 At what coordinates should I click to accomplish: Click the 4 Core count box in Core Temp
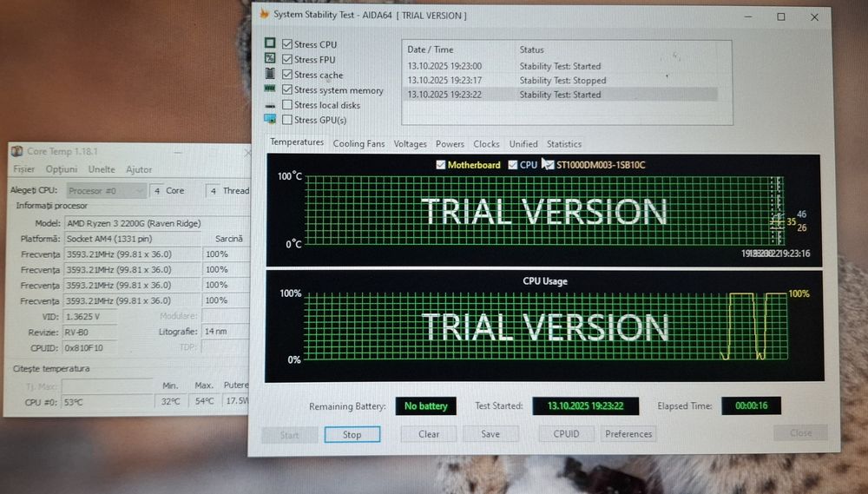coord(156,190)
